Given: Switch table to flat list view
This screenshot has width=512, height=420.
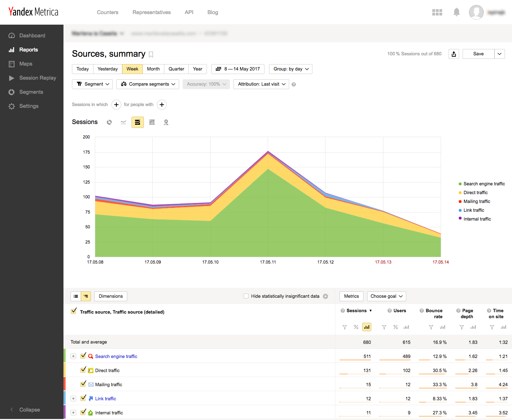Looking at the screenshot, I should (x=76, y=296).
